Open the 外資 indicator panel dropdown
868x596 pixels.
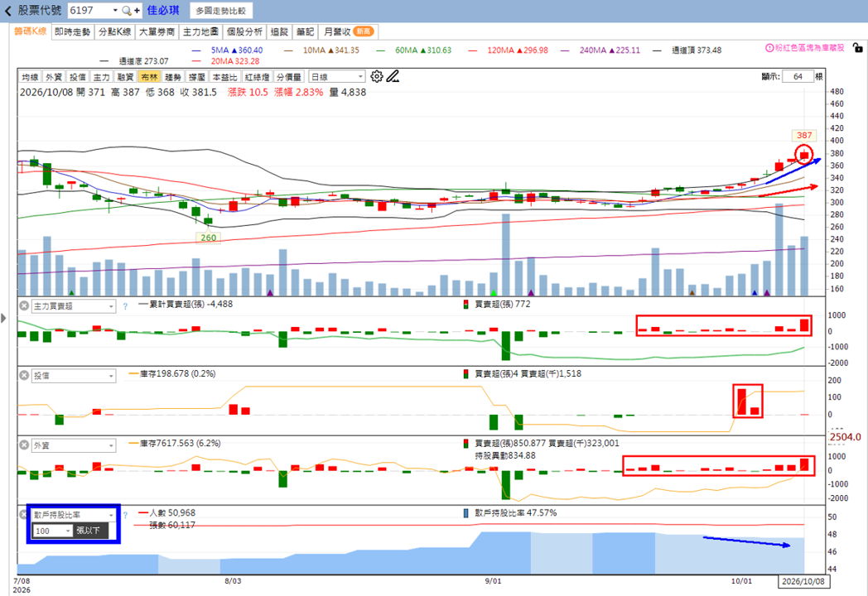tap(73, 445)
